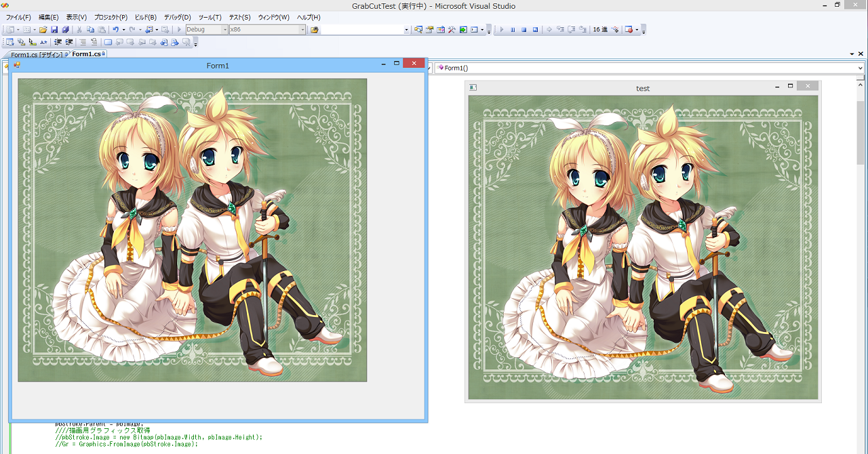Stop debugging with the Stop icon

(x=524, y=30)
